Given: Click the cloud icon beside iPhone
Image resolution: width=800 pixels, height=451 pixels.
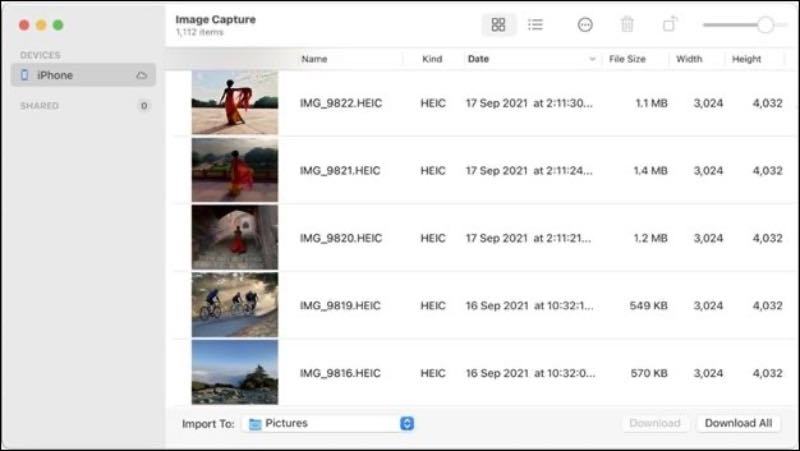Looking at the screenshot, I should click(142, 75).
